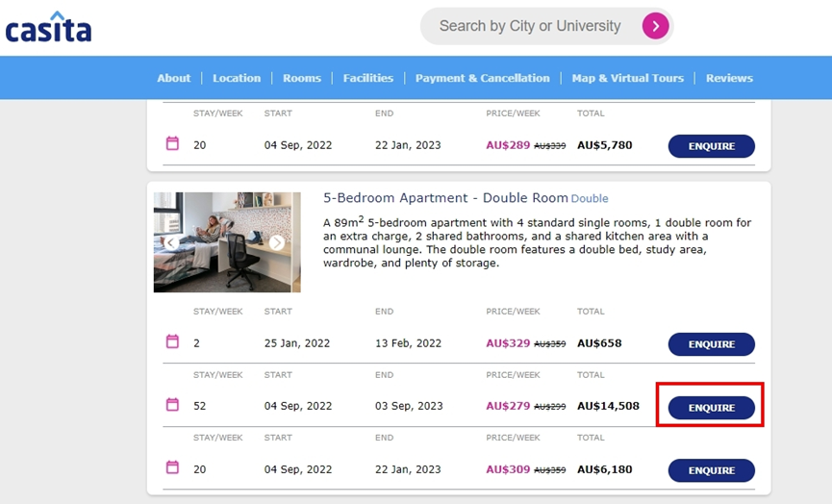View the Reviews section

(729, 78)
